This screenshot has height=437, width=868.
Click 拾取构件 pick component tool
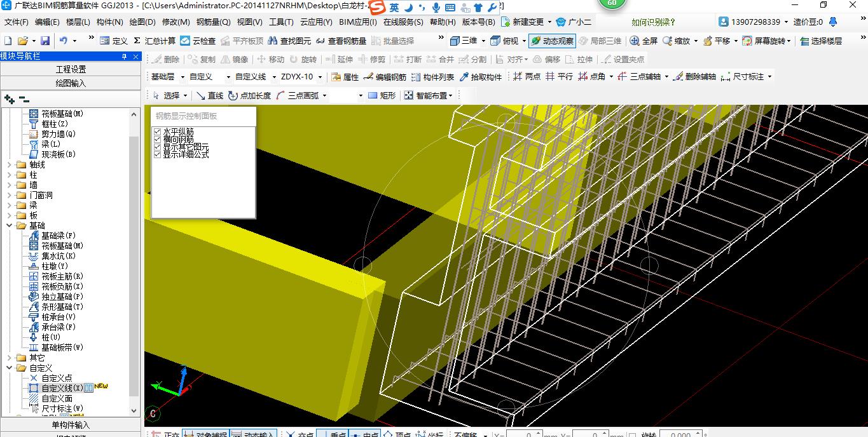tap(480, 77)
